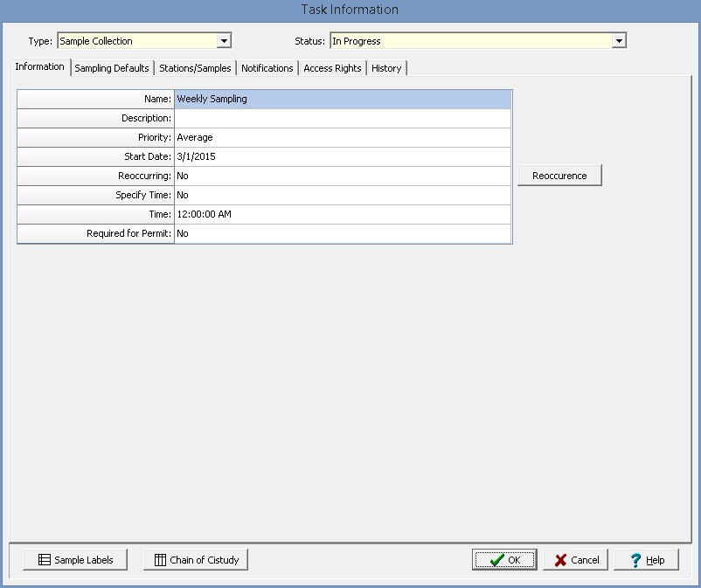Click the Reoccurence button
The image size is (701, 588).
click(x=559, y=176)
